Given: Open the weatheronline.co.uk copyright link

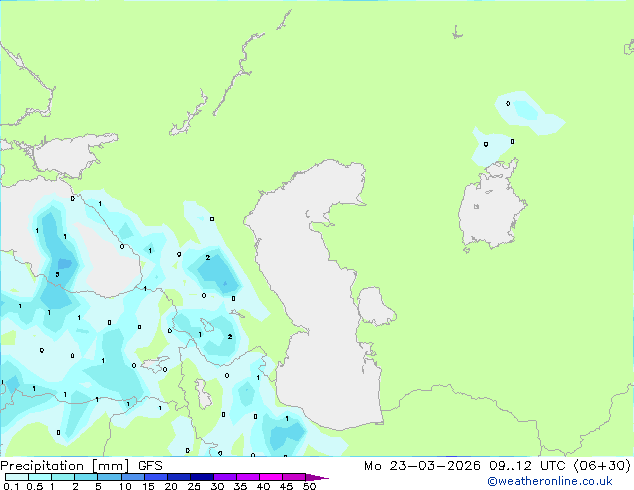Looking at the screenshot, I should pos(549,481).
